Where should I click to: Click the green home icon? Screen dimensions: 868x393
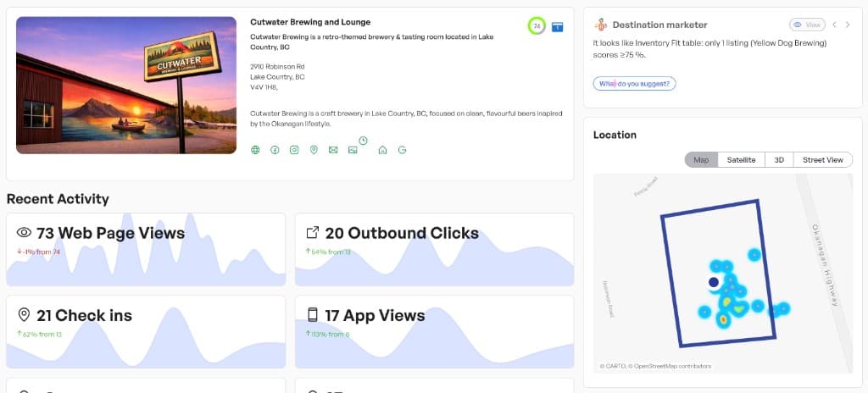pos(382,150)
